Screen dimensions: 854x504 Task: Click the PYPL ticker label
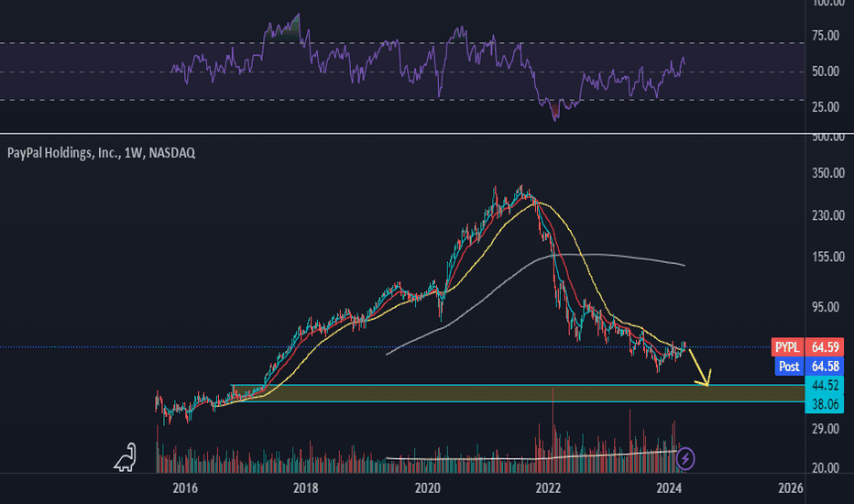pyautogui.click(x=787, y=347)
